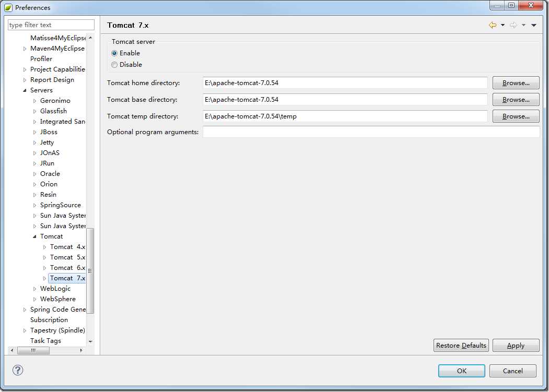Select Spring Code Generation tree item
Screen dimensions: 549x392
click(x=58, y=310)
